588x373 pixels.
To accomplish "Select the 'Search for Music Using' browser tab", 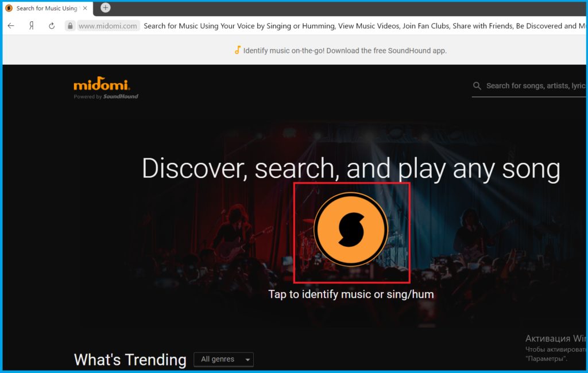I will tap(46, 8).
